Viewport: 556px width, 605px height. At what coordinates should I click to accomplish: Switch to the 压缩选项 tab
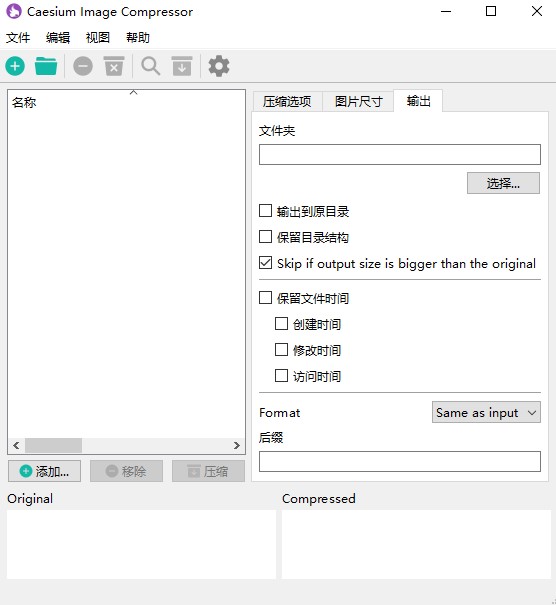(287, 102)
